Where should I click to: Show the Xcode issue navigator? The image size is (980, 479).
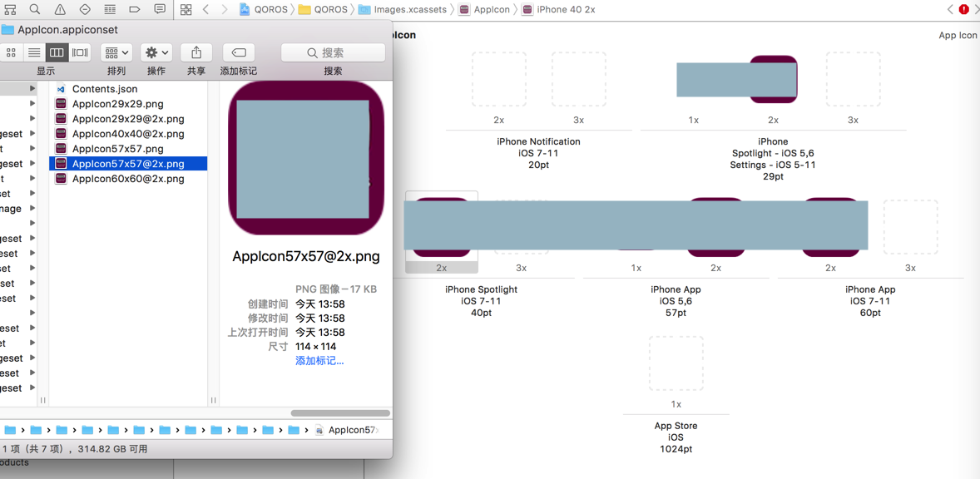click(60, 9)
